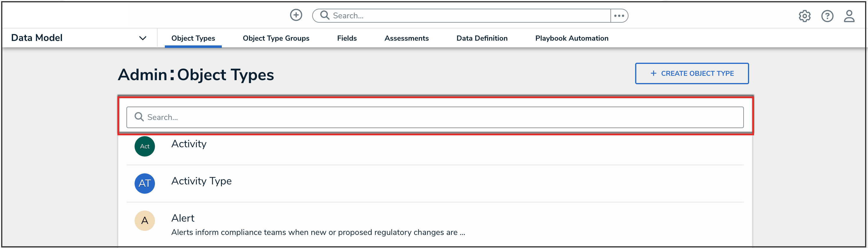Open the admin settings gear icon

point(804,16)
